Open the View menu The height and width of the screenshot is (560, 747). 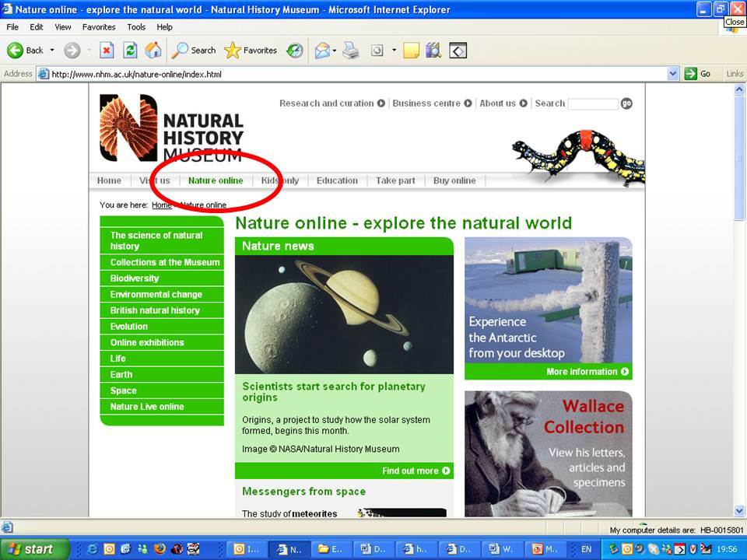coord(63,27)
